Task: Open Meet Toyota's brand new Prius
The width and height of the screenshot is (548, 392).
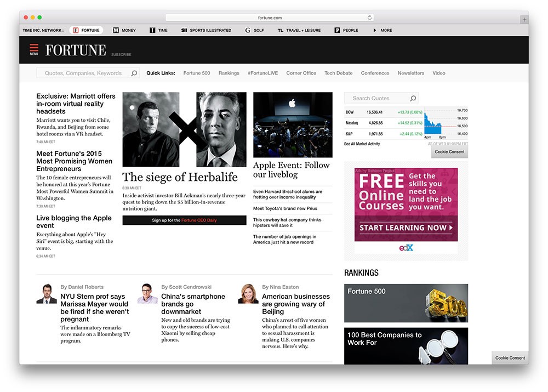Action: click(285, 208)
